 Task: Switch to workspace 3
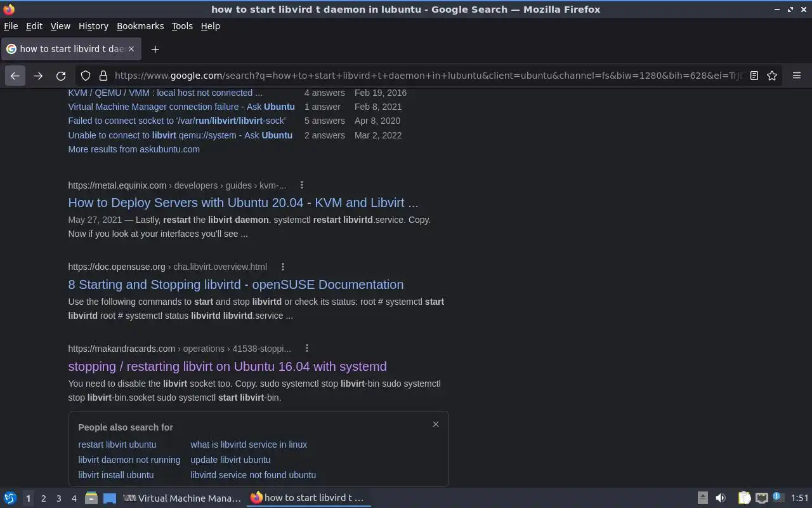tap(58, 498)
